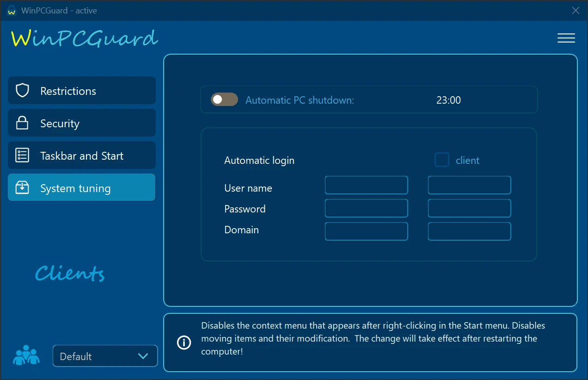
Task: Close the WinPCGuard window
Action: [576, 10]
